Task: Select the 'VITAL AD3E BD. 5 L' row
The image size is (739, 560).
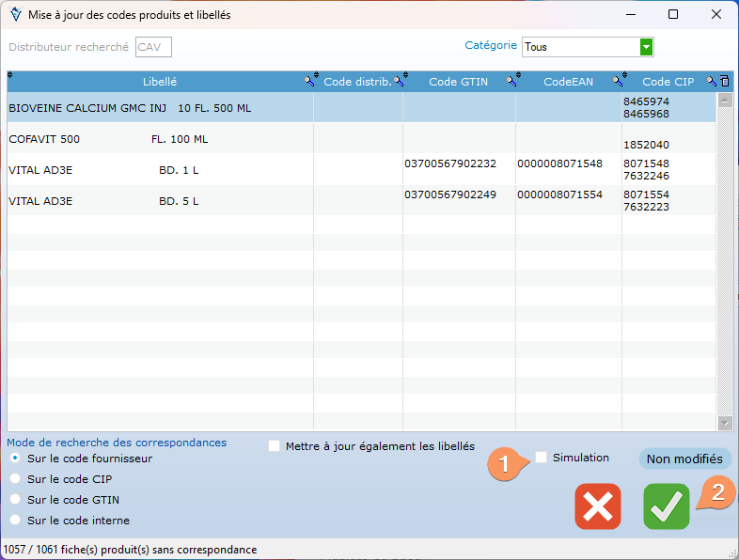Action: click(361, 201)
